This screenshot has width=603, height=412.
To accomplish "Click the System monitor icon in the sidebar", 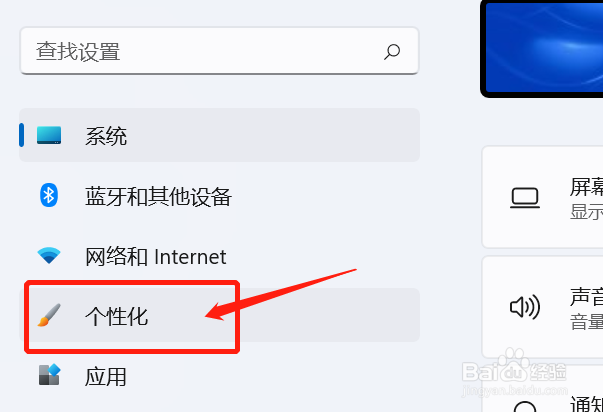I will pyautogui.click(x=49, y=135).
